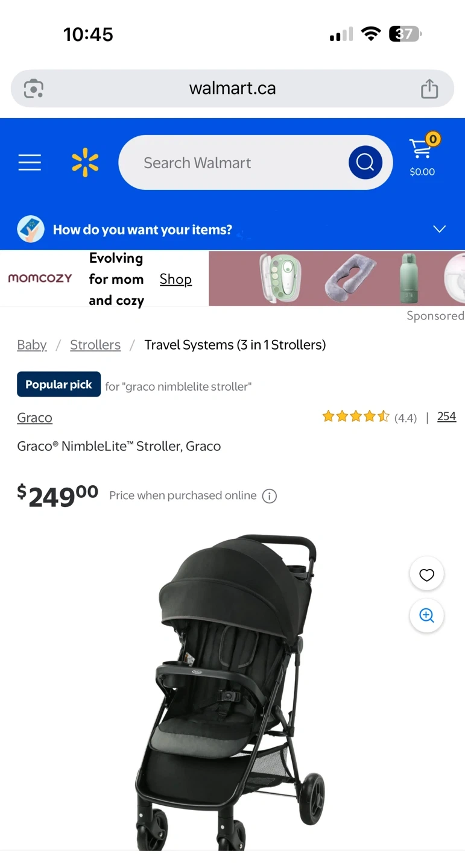Go to the Strollers breadcrumb category
The width and height of the screenshot is (465, 868).
(95, 345)
